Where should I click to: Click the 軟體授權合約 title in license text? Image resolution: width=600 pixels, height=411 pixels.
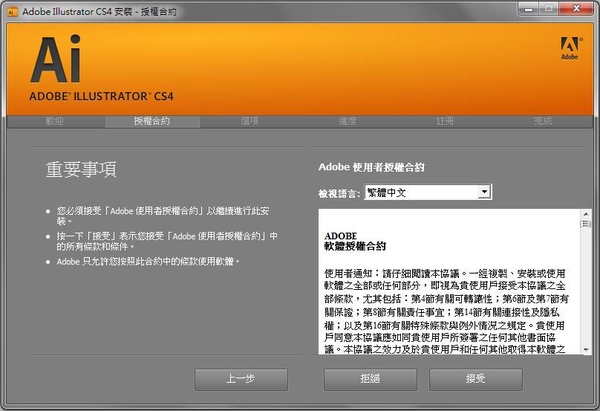pos(355,246)
